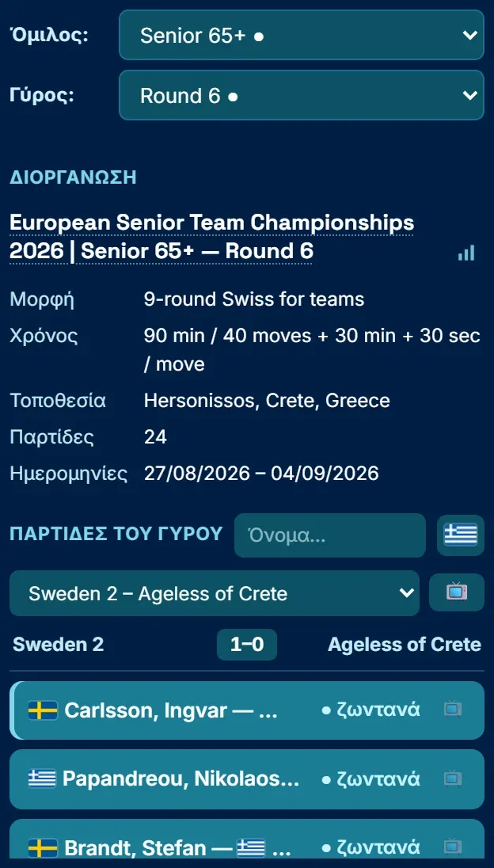
Task: Toggle the Greek flag filter button
Action: pos(460,535)
